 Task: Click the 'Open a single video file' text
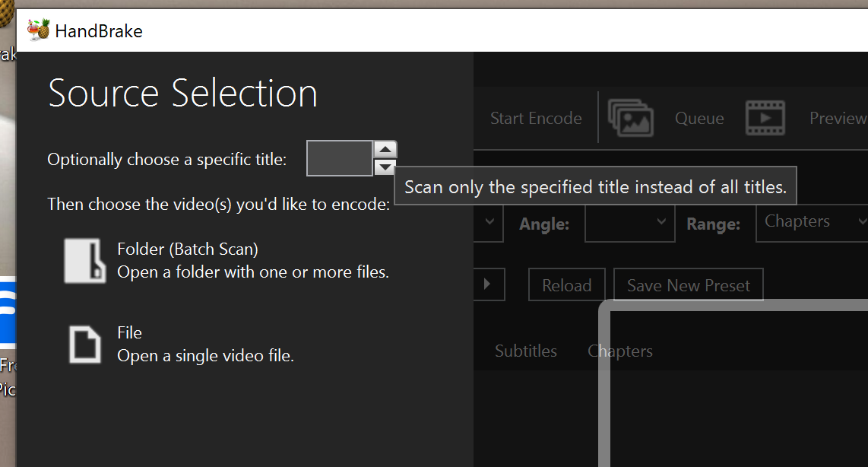pos(206,355)
